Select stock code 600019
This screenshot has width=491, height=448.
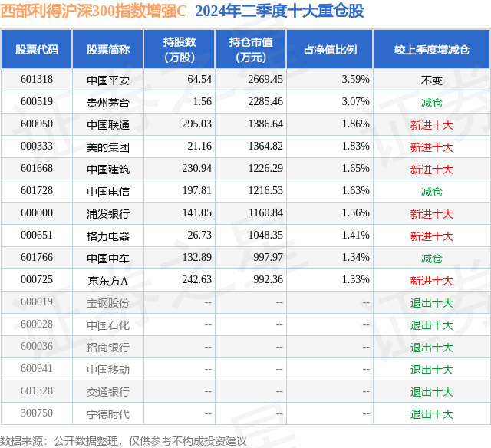[x=37, y=301]
